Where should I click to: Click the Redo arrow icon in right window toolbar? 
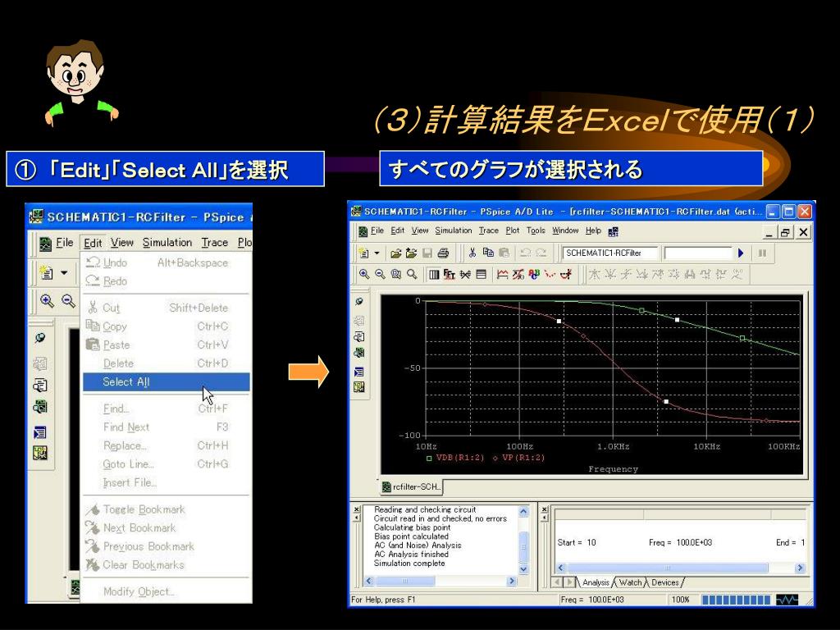(x=541, y=253)
